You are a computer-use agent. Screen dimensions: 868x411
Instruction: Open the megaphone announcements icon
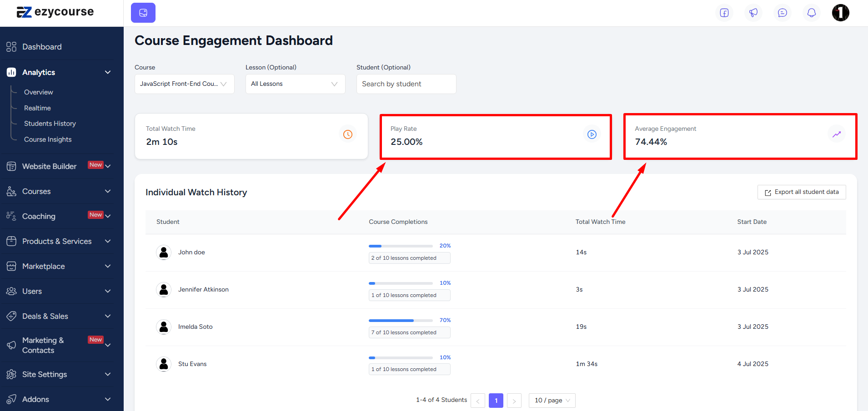[753, 13]
